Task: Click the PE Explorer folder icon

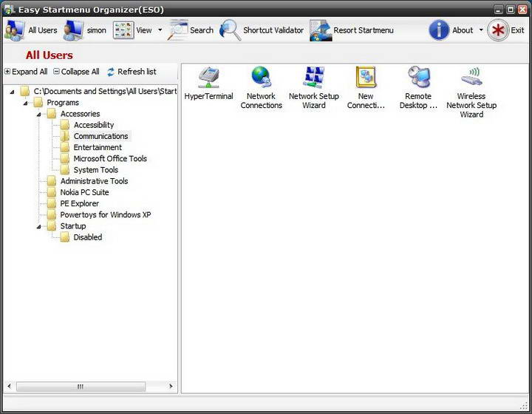Action: (52, 203)
